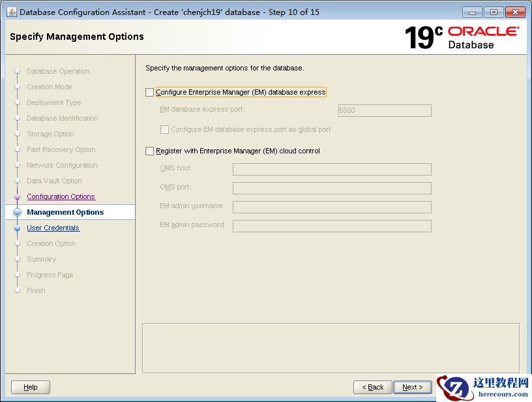This screenshot has width=532, height=402.
Task: Click the Data Vault Option step
Action: [54, 181]
